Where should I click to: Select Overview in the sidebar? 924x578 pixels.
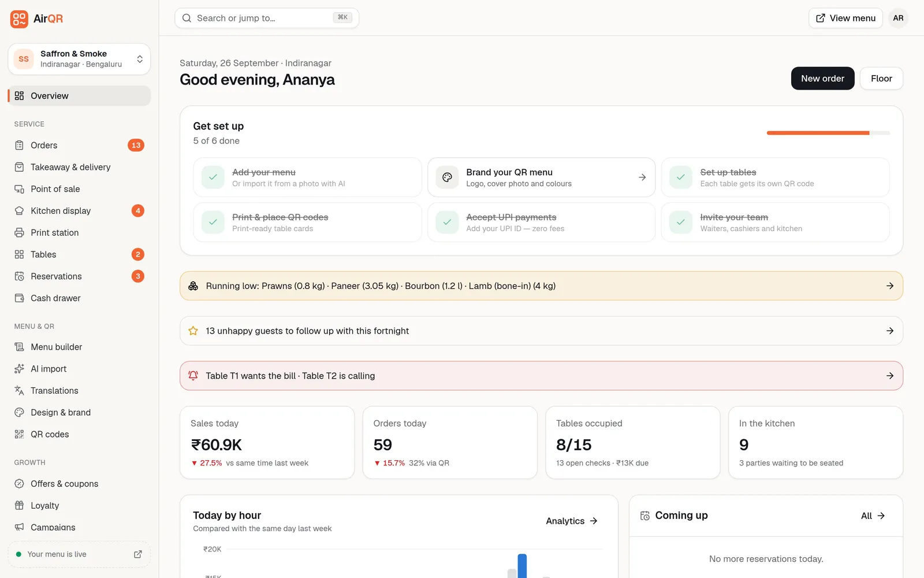click(79, 96)
